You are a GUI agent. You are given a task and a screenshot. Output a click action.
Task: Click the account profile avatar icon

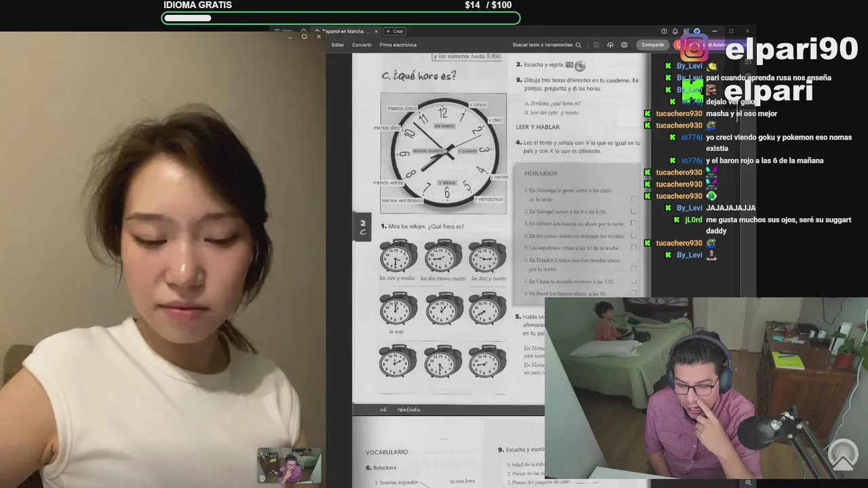coord(696,31)
